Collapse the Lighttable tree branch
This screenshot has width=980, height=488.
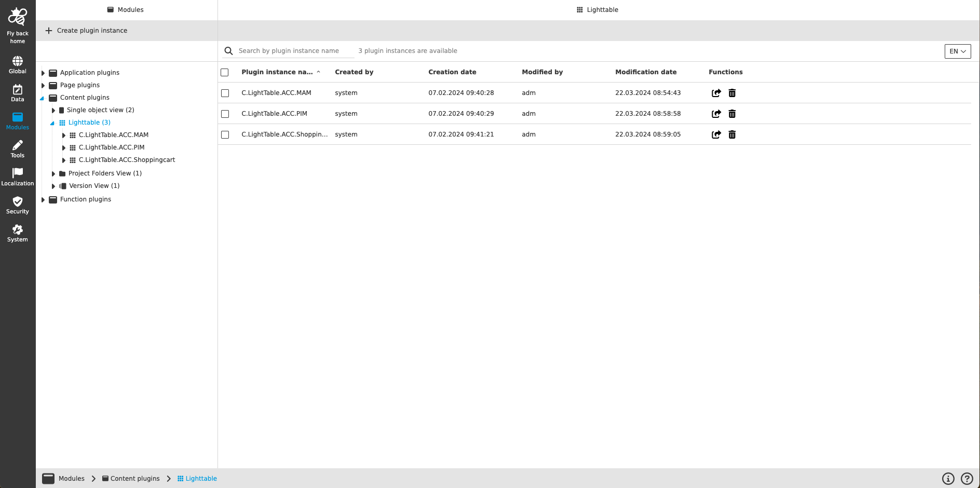51,123
